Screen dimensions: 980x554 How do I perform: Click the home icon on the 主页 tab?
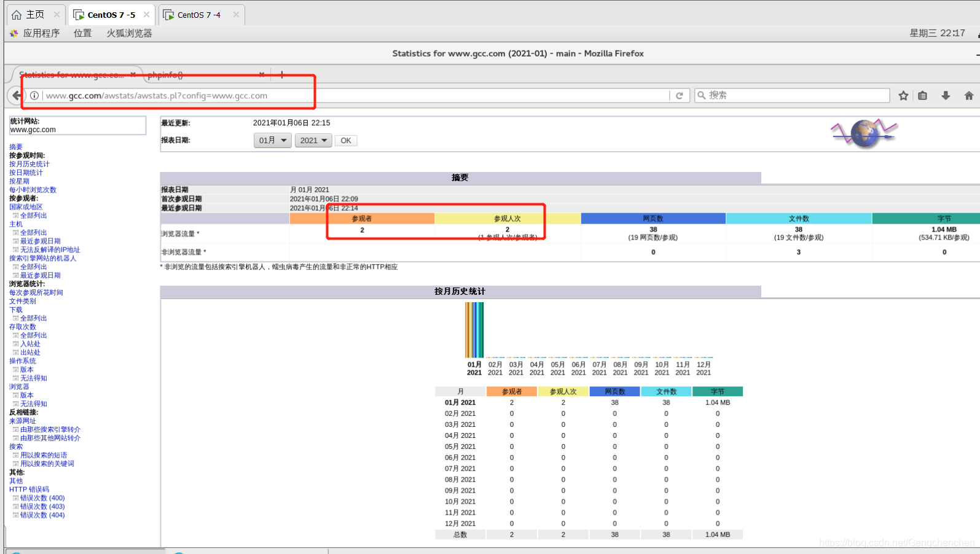pyautogui.click(x=17, y=15)
